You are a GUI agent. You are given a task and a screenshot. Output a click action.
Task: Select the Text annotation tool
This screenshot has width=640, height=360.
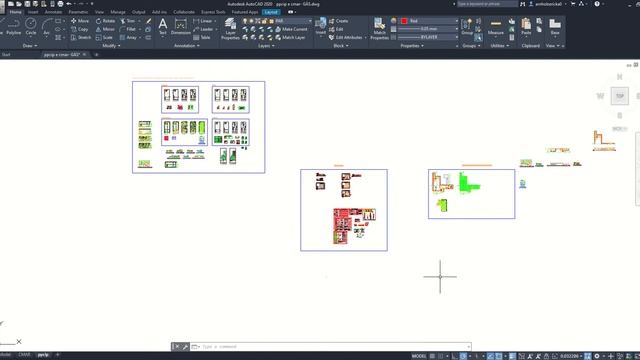pyautogui.click(x=163, y=27)
